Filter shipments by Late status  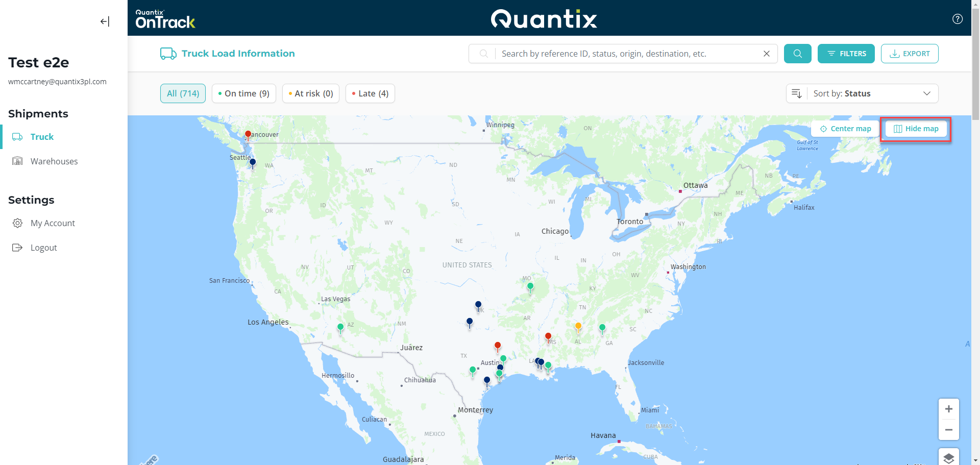click(x=370, y=93)
